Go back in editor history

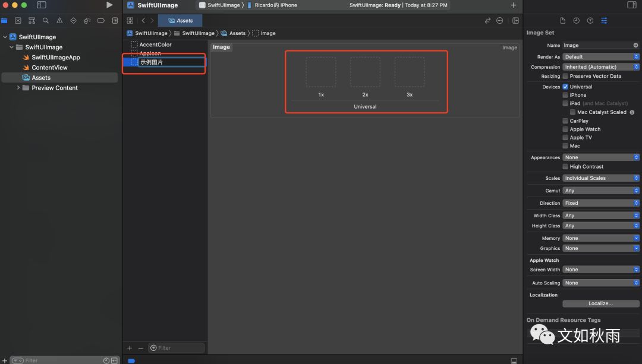tap(143, 20)
